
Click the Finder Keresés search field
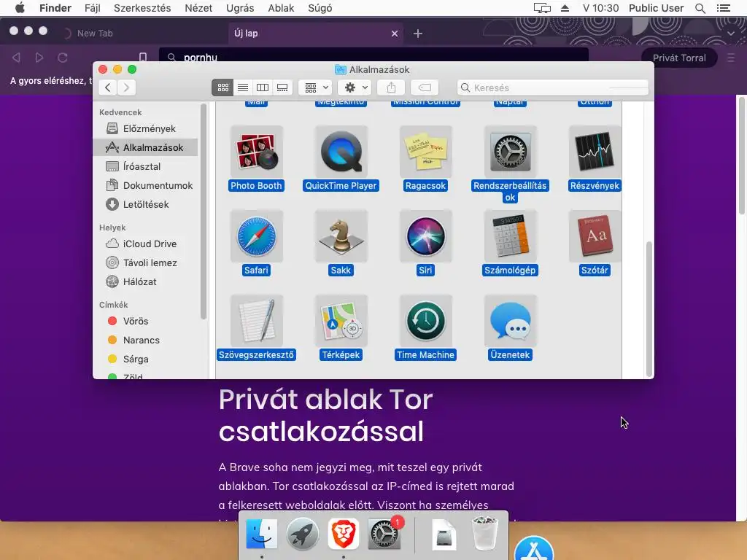coord(553,87)
